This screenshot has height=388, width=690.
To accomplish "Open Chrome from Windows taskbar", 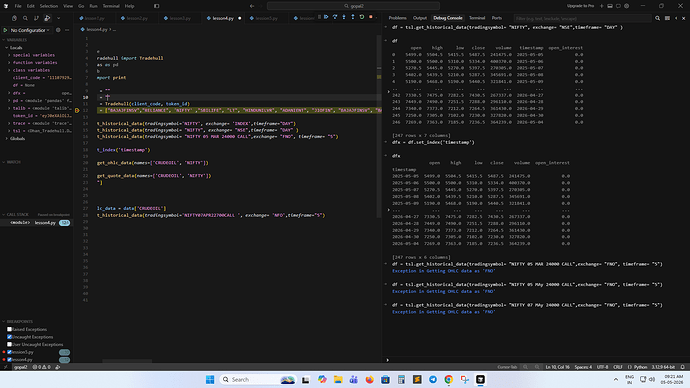I will point(448,380).
